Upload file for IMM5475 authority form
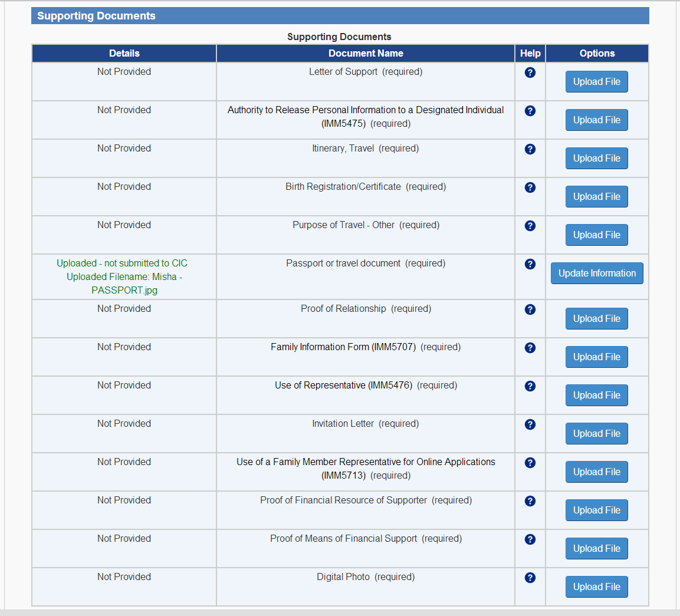 [597, 120]
